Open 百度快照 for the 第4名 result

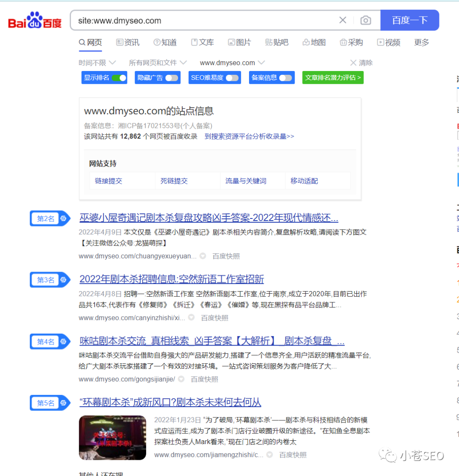(x=204, y=379)
